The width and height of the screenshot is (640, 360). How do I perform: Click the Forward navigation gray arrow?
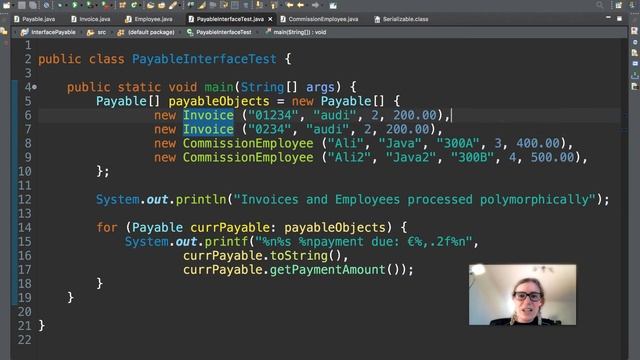(x=315, y=5)
